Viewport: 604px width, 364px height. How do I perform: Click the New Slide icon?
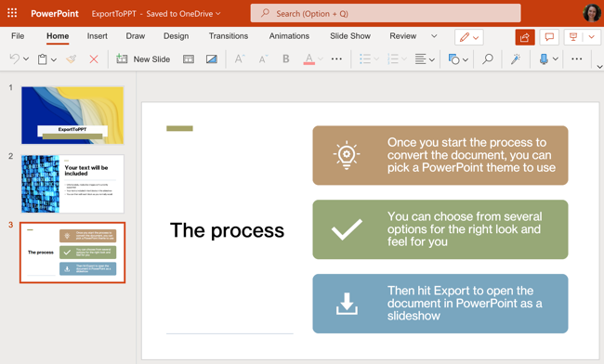click(122, 58)
